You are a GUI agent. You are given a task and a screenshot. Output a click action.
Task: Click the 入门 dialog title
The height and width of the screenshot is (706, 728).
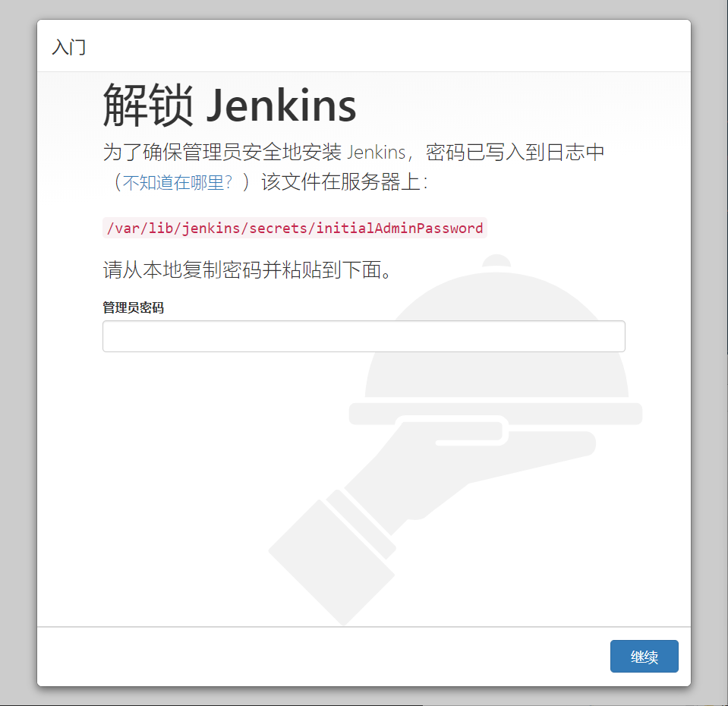click(x=69, y=47)
